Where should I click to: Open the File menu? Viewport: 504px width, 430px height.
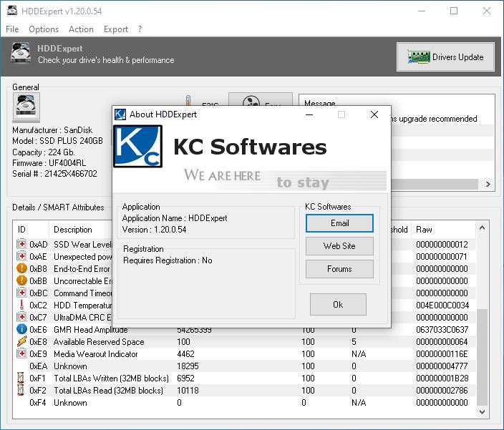[12, 29]
